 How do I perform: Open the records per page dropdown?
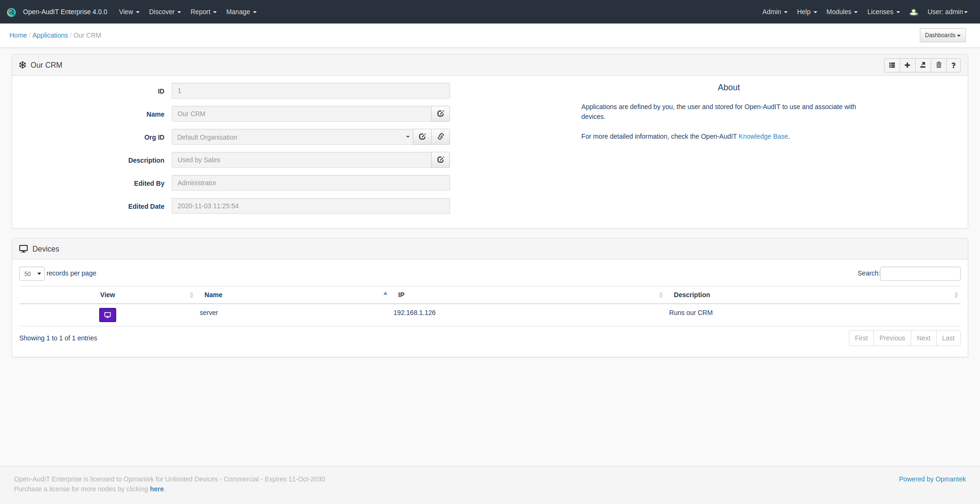32,274
